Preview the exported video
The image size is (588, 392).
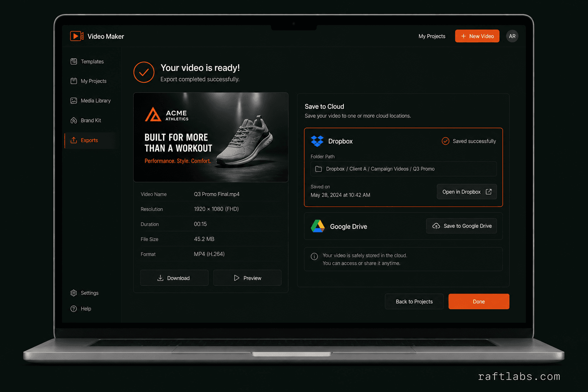[247, 278]
